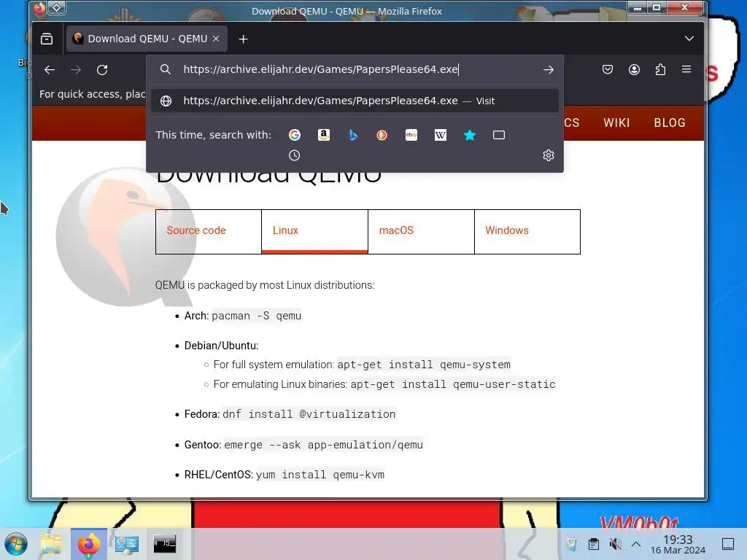Open the Start menu orb
This screenshot has height=560, width=747.
point(16,544)
